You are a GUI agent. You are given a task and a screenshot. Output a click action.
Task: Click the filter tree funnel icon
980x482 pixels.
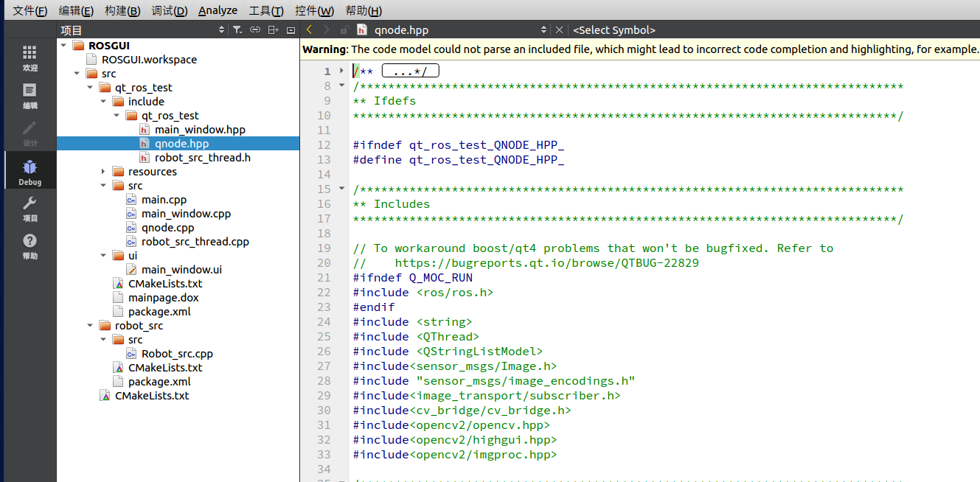(237, 30)
